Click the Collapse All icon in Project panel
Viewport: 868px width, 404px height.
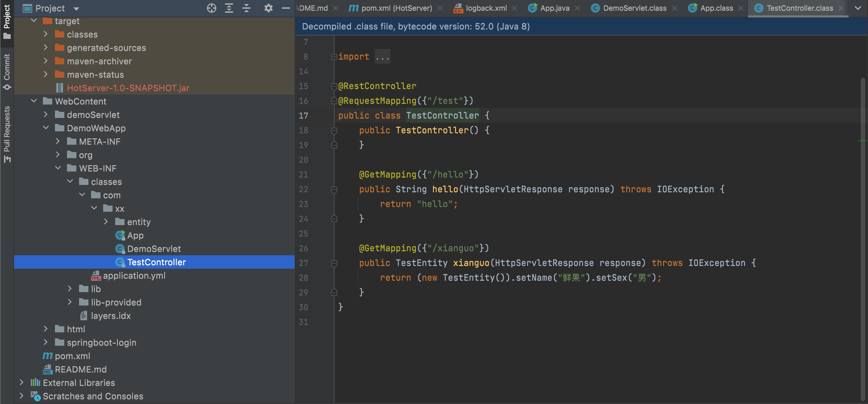(x=247, y=8)
